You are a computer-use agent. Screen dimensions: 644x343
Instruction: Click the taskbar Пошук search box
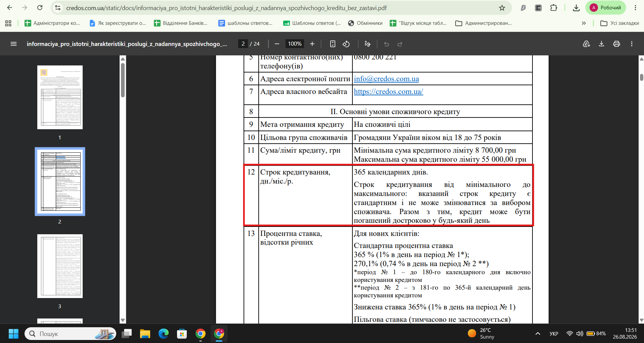click(x=71, y=334)
